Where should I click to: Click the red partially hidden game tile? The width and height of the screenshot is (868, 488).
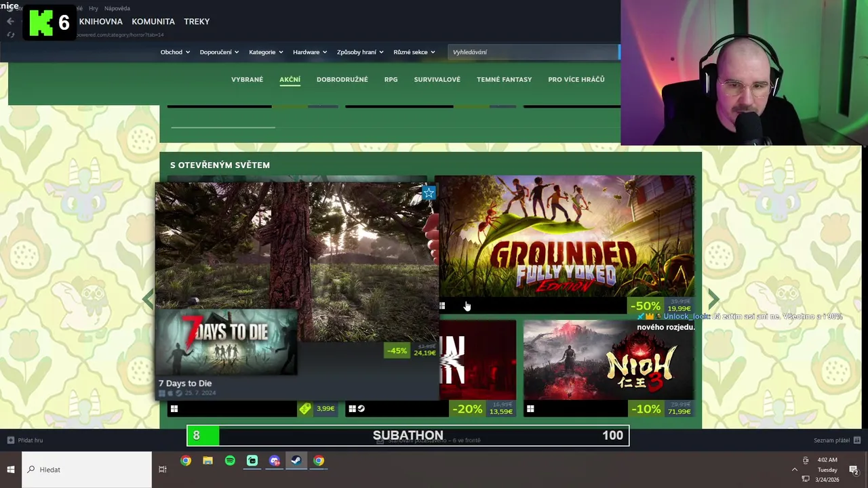point(477,361)
